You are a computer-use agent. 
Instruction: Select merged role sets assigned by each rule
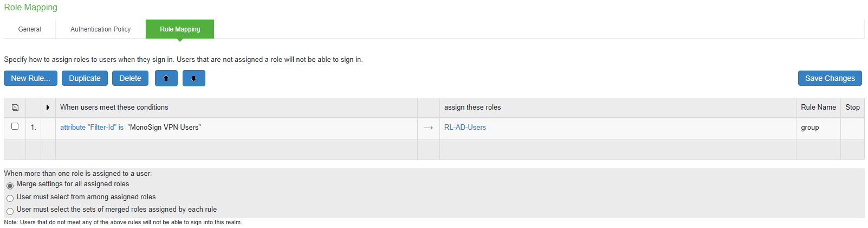tap(10, 211)
